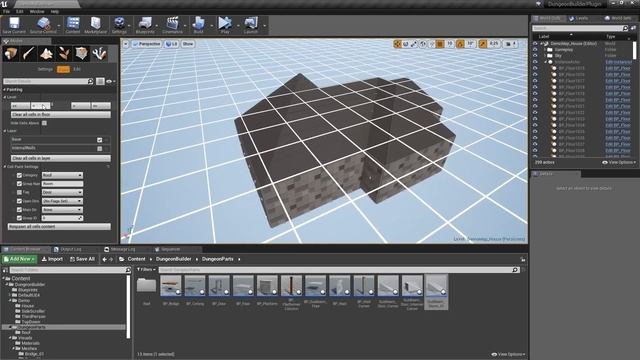This screenshot has width=640, height=360.
Task: Click the content browser lock icon
Action: pyautogui.click(x=522, y=259)
